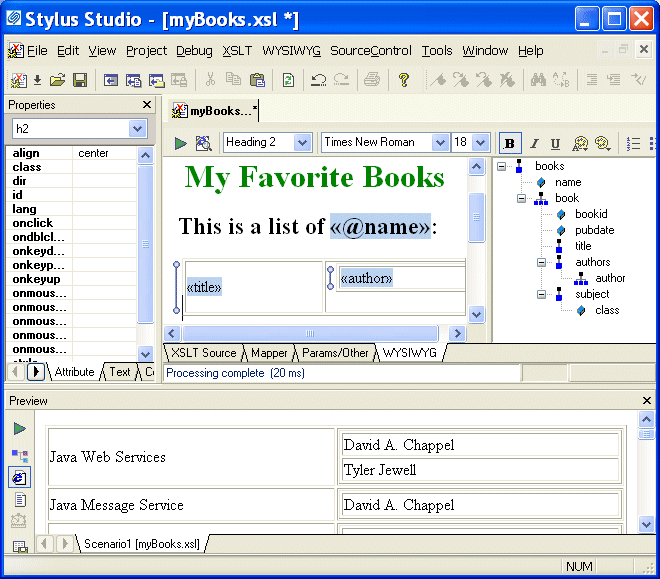Click the Save file toolbar icon

pos(80,80)
